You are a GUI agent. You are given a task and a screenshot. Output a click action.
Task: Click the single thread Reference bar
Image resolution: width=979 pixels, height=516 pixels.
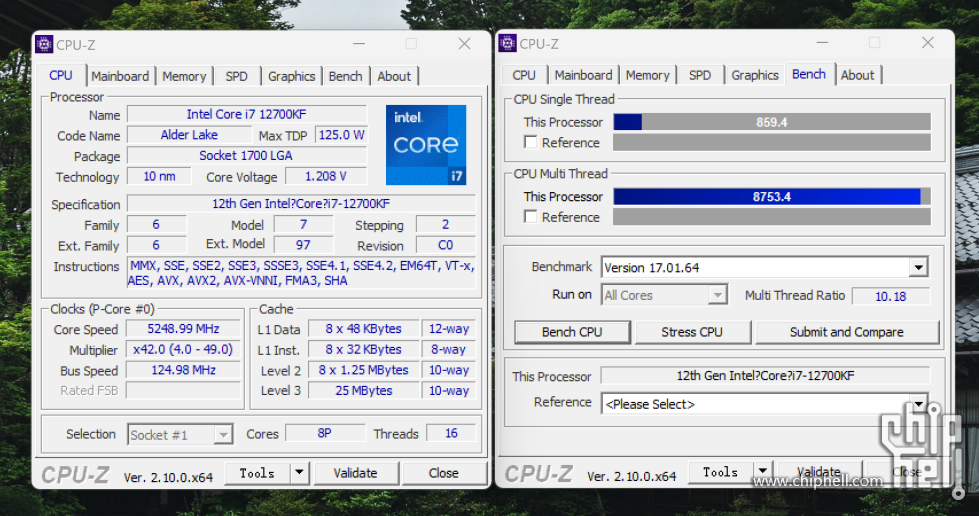(772, 142)
